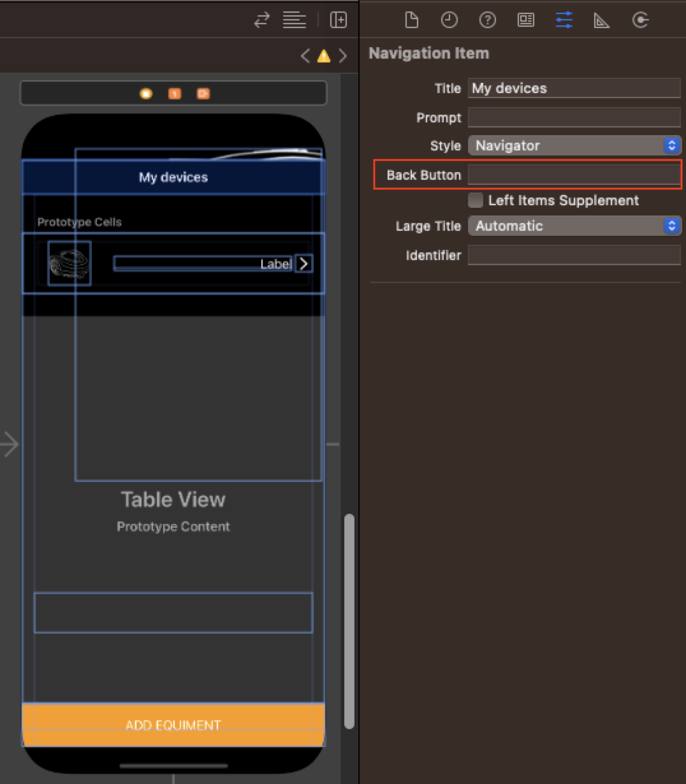Open the Size inspector
Image resolution: width=686 pixels, height=784 pixels.
click(602, 20)
